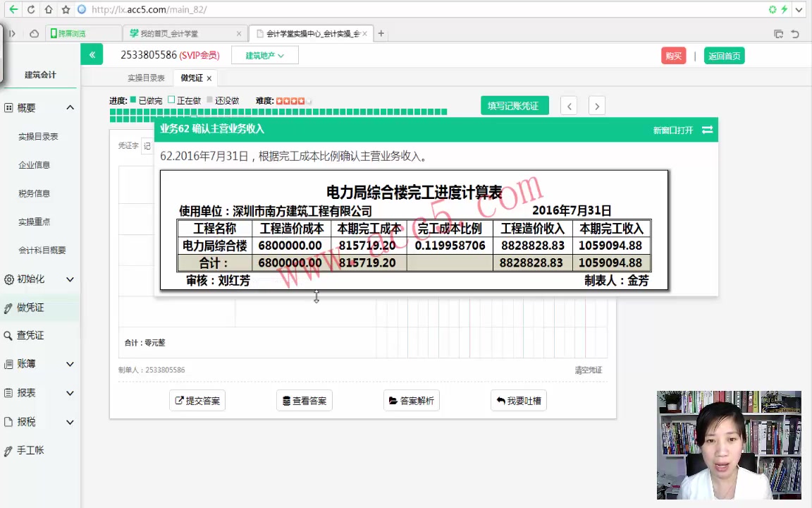Click the 填写记账凭证 button
The image size is (812, 508).
515,105
